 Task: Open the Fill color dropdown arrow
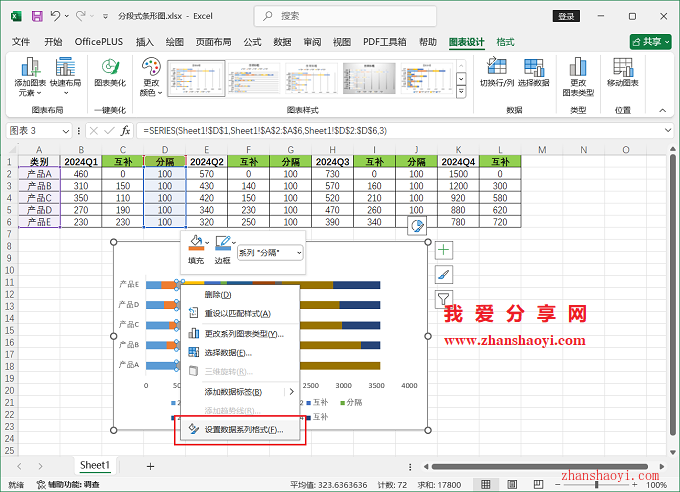(207, 243)
